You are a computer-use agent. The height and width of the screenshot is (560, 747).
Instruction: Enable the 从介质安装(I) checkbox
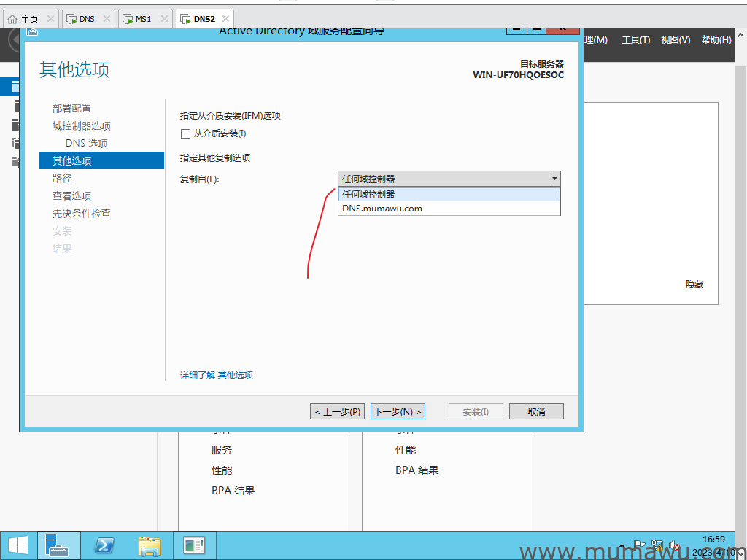click(185, 133)
